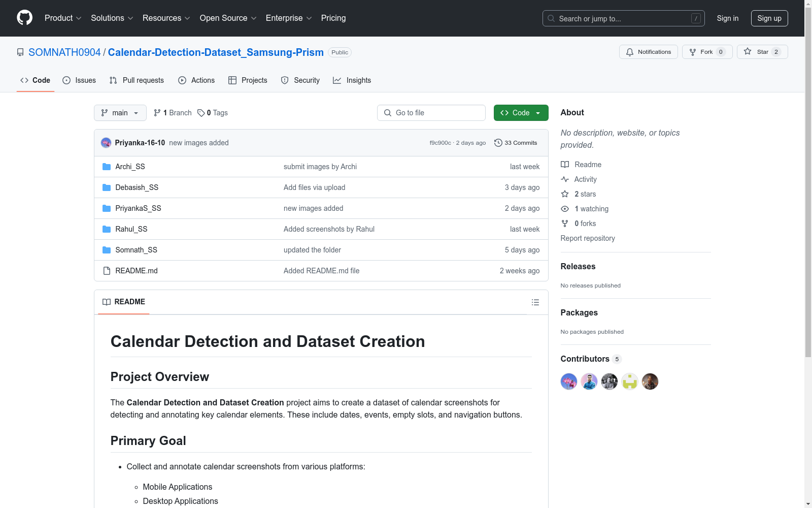Open the Product dropdown menu
Viewport: 812px width, 508px height.
(63, 18)
